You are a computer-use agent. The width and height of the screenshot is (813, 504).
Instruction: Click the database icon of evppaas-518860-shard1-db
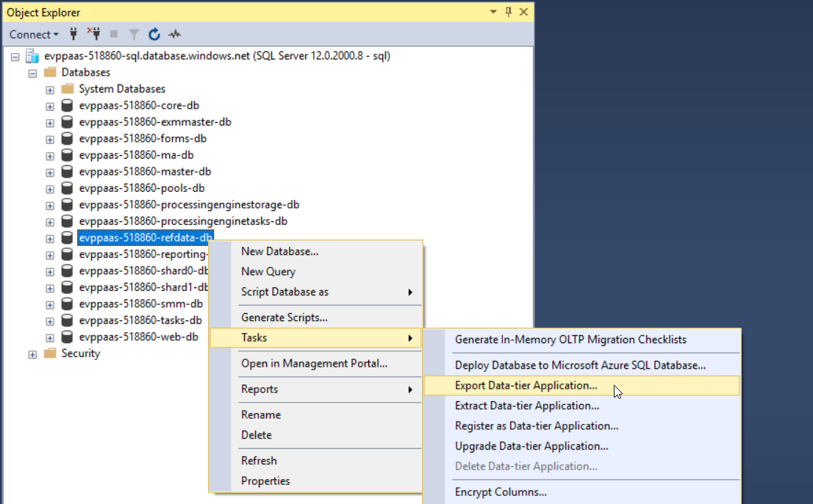[67, 287]
